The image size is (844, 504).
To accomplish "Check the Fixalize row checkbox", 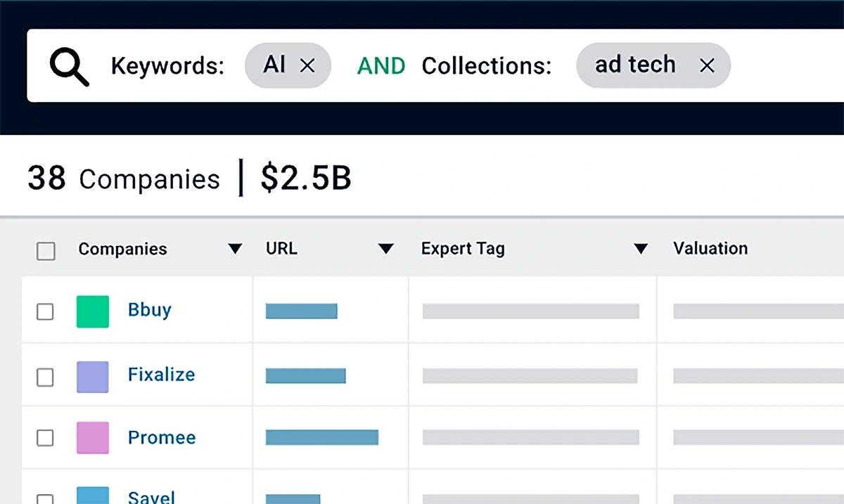I will pos(45,377).
